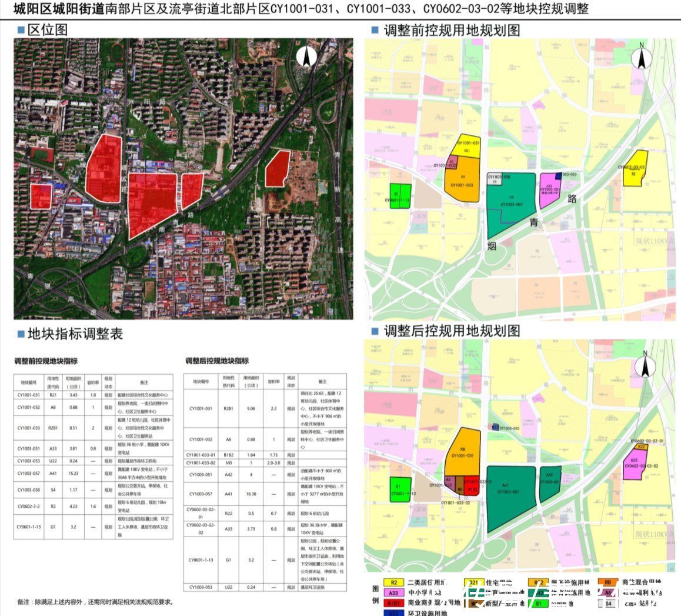Click the green CY1003-051 parcel on the after map

pos(549,484)
